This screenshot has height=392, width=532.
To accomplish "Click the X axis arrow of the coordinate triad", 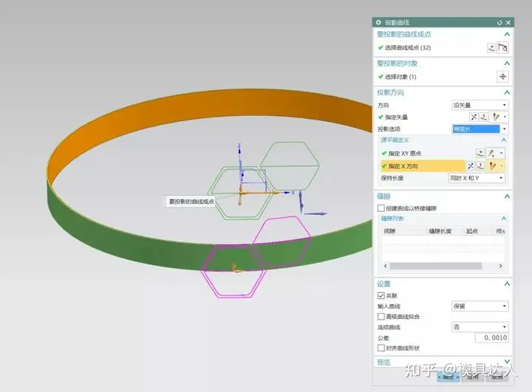I will [x=289, y=192].
